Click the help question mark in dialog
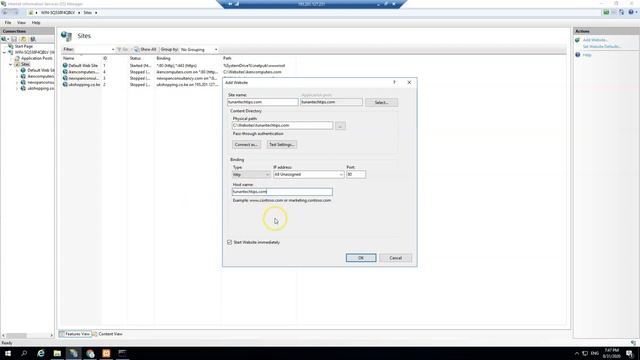This screenshot has height=360, width=640. pos(394,82)
